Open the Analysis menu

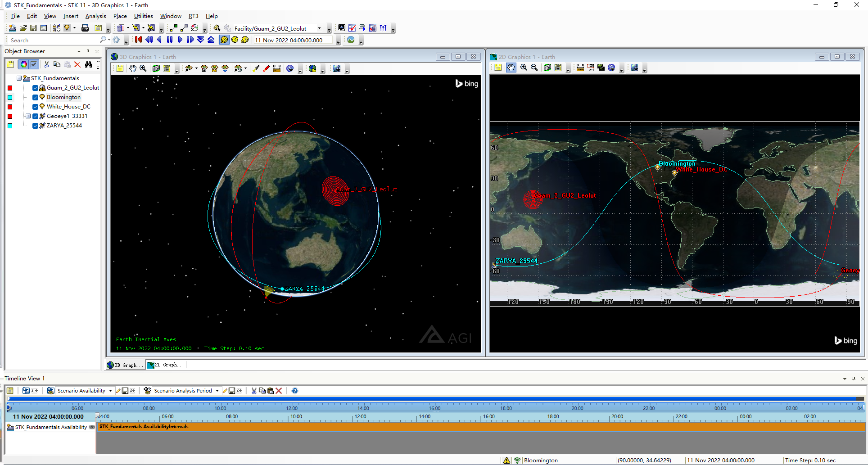(x=96, y=16)
